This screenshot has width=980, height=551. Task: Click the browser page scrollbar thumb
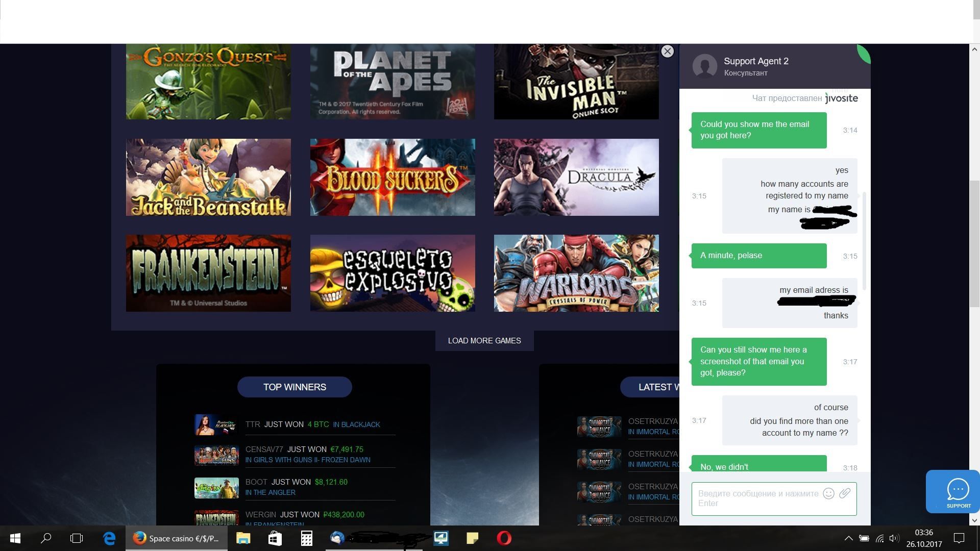[x=974, y=244]
